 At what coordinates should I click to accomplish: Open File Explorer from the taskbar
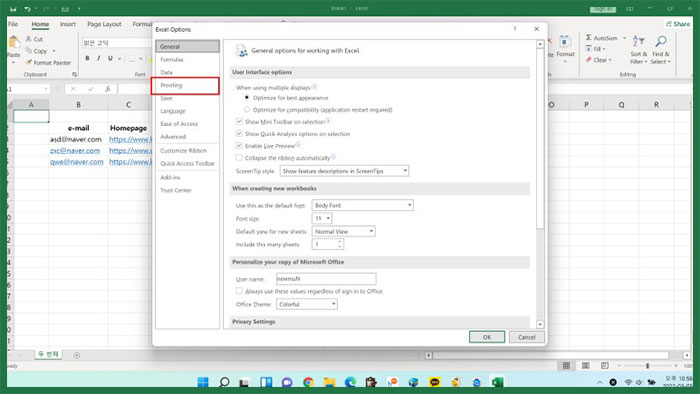pyautogui.click(x=329, y=382)
